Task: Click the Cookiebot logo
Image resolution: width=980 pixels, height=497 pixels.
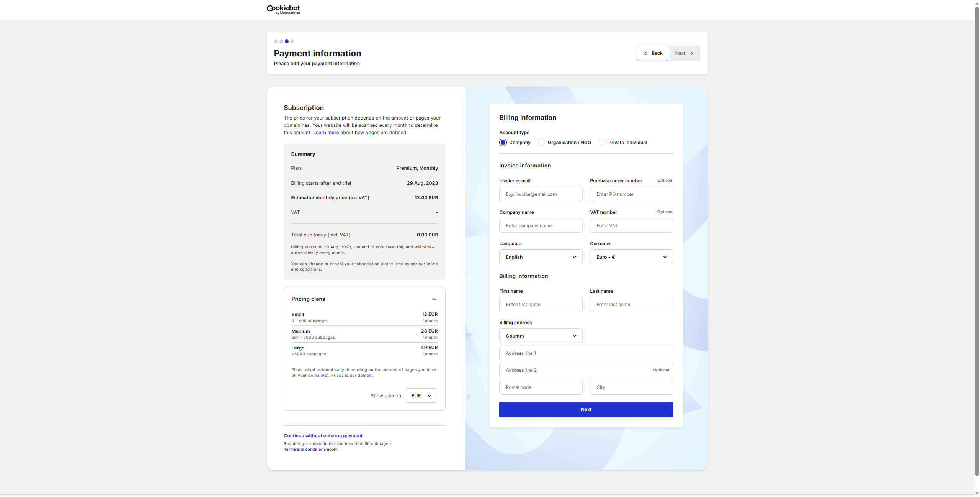Action: [283, 10]
